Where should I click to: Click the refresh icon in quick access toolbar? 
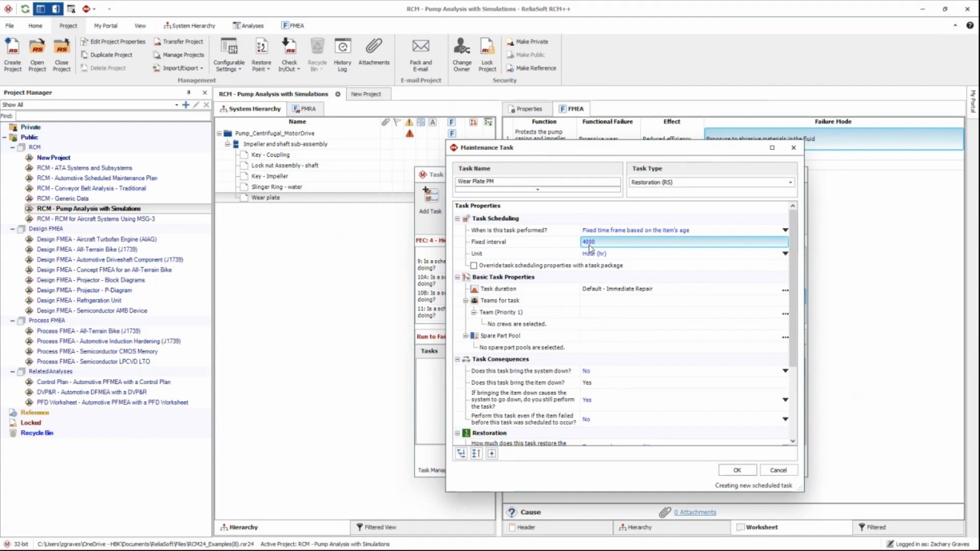pyautogui.click(x=24, y=8)
